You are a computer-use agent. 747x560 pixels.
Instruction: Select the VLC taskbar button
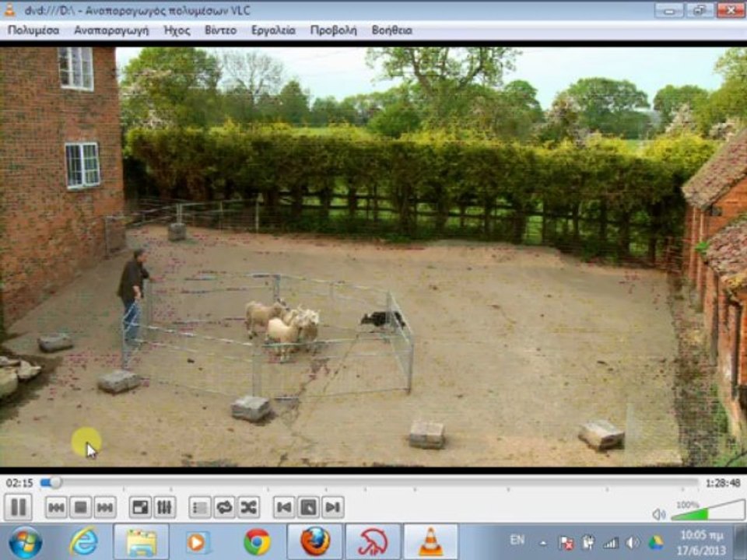(430, 542)
